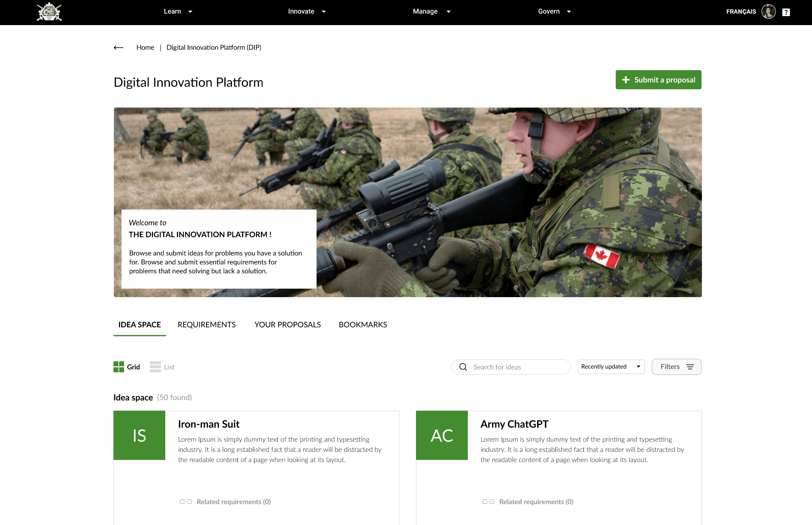Click the link icon on Army ChatGPT card

click(488, 502)
